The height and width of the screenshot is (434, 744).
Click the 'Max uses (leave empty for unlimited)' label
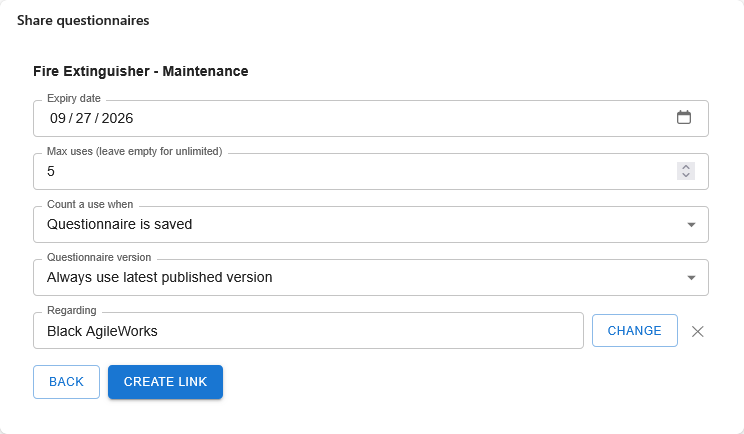tap(134, 151)
